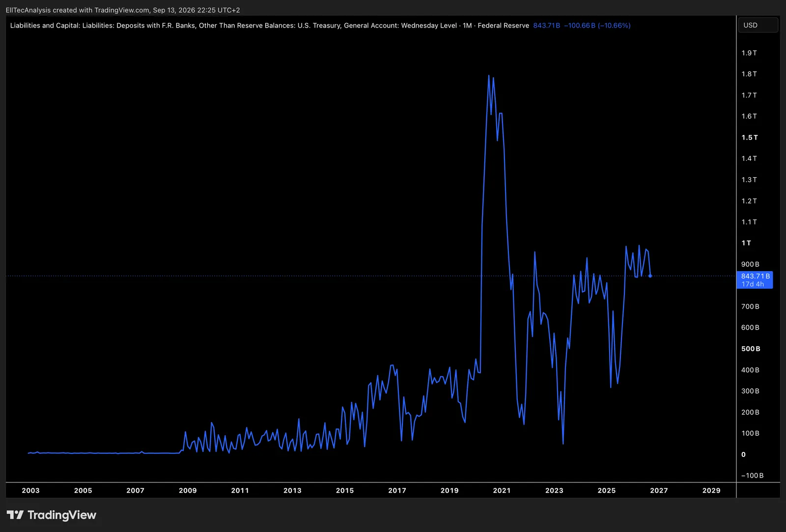Viewport: 786px width, 532px height.
Task: Click the 2013 time axis label
Action: click(x=292, y=490)
